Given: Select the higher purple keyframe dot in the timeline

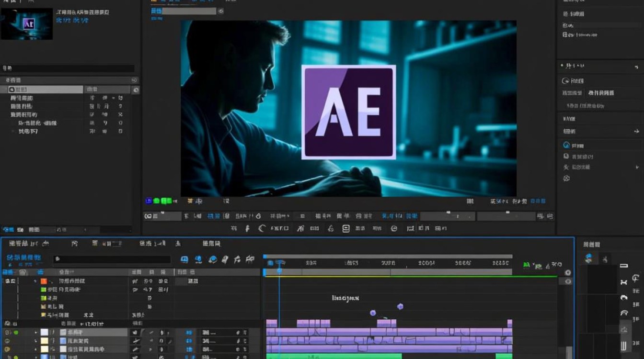Looking at the screenshot, I should 400,306.
